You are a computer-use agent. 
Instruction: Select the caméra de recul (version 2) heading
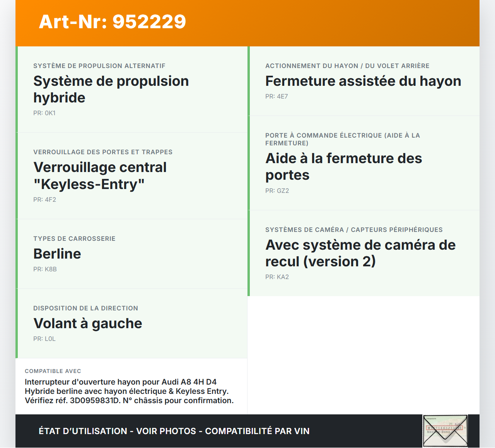[x=360, y=253]
